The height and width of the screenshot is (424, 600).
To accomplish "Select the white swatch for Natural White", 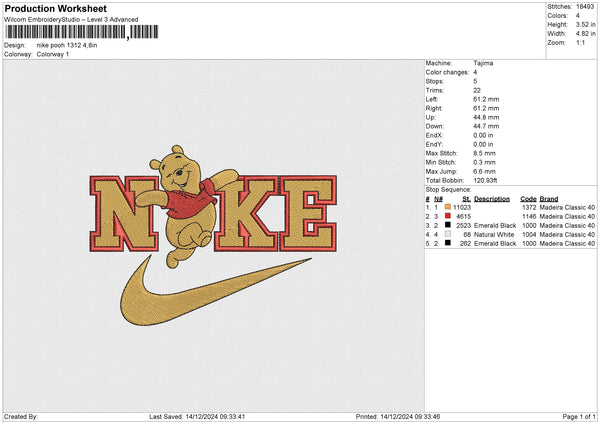I will click(x=448, y=234).
